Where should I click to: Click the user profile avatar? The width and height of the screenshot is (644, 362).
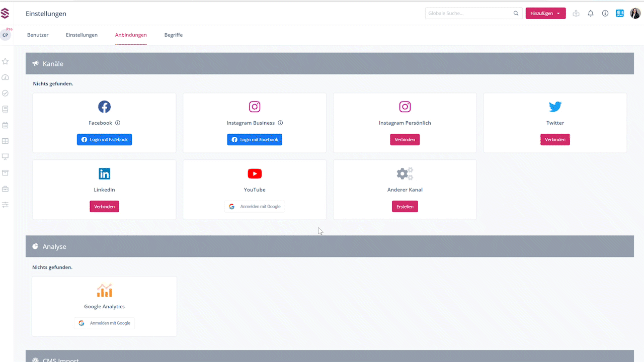pos(635,14)
